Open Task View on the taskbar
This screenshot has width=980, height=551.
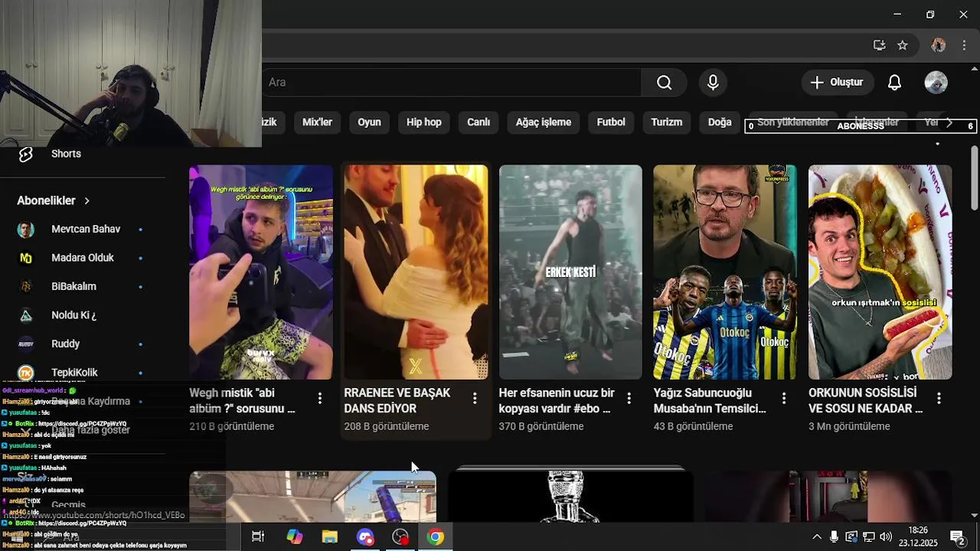tap(258, 537)
